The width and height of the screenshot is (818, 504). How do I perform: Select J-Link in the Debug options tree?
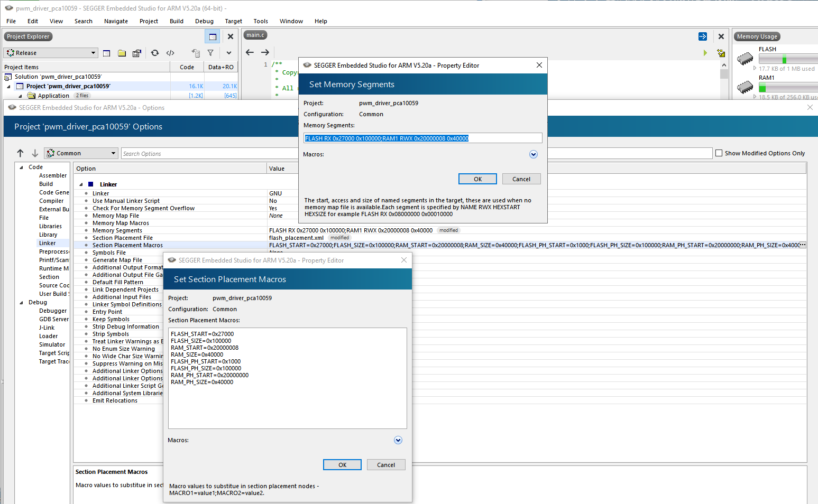[x=47, y=328]
